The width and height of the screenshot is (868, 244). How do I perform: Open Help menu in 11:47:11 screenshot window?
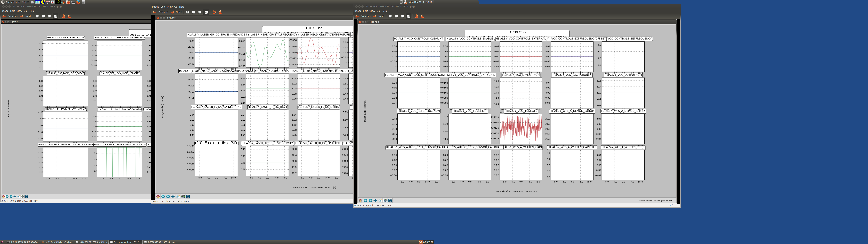click(x=31, y=11)
